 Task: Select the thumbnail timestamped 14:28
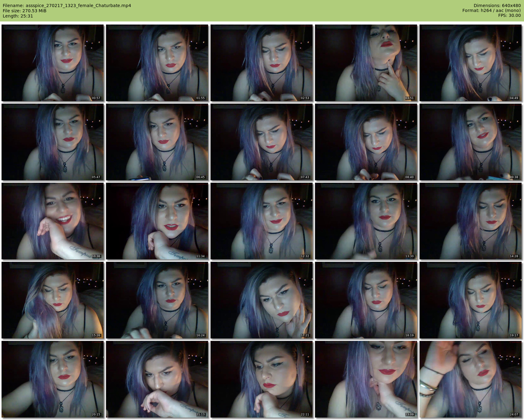click(471, 221)
